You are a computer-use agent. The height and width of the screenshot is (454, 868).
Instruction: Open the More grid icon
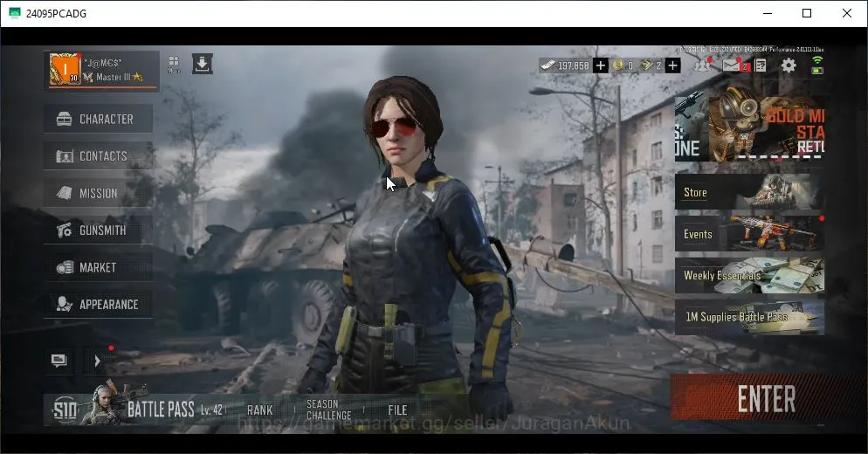click(174, 65)
